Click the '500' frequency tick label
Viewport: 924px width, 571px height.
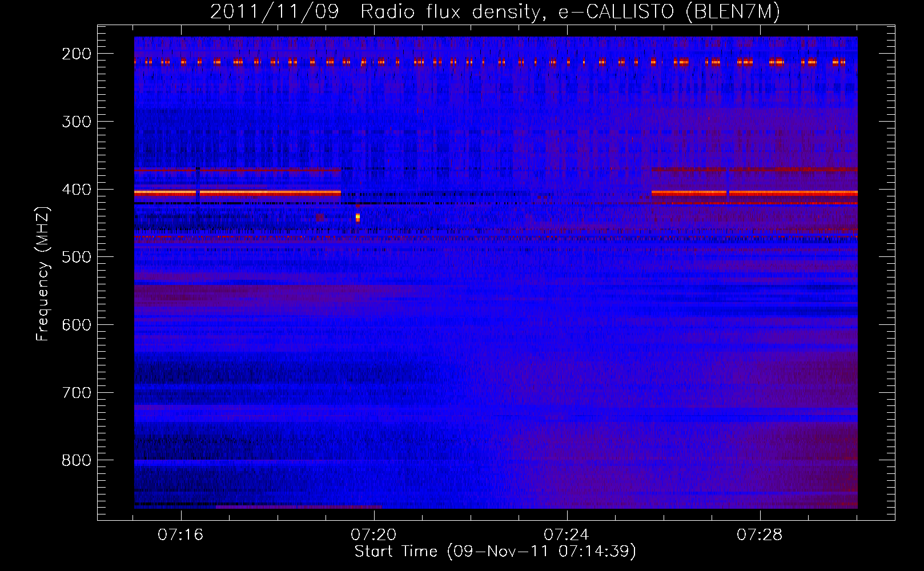pyautogui.click(x=77, y=257)
